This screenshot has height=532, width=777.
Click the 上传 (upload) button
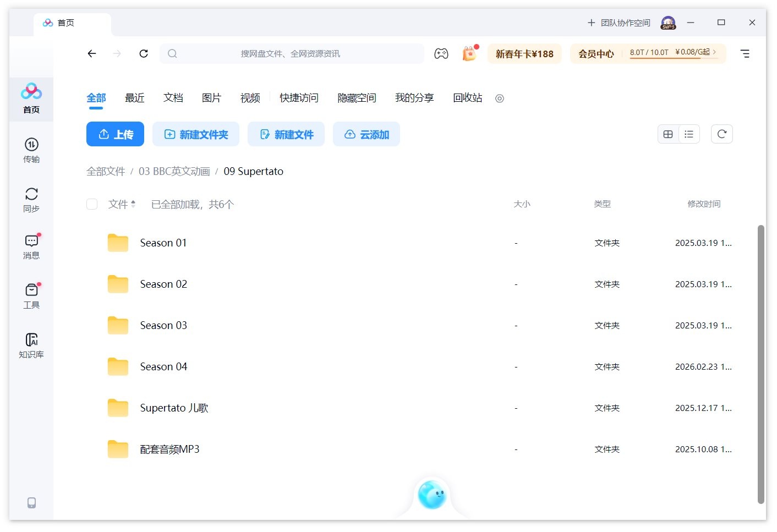tap(115, 134)
